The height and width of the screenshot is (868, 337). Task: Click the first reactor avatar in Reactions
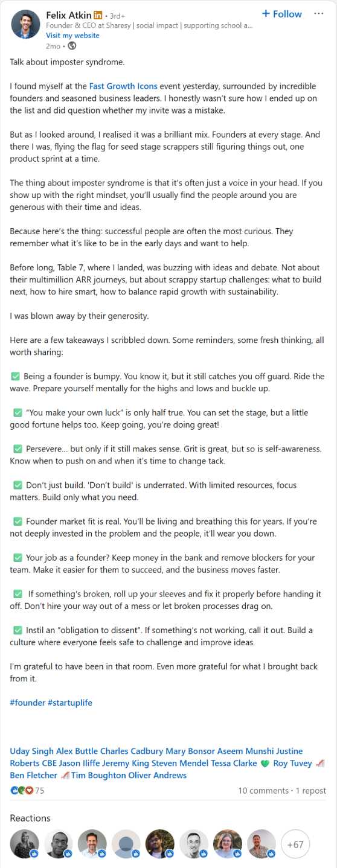tap(25, 844)
